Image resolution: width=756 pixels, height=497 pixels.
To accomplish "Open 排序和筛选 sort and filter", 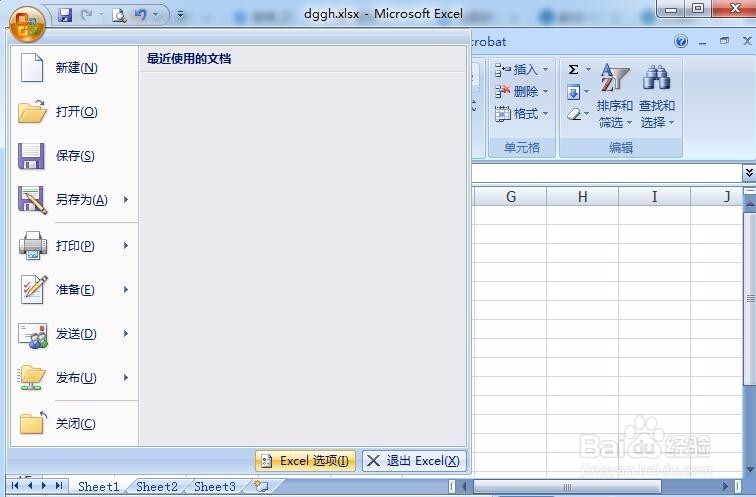I will click(x=615, y=96).
